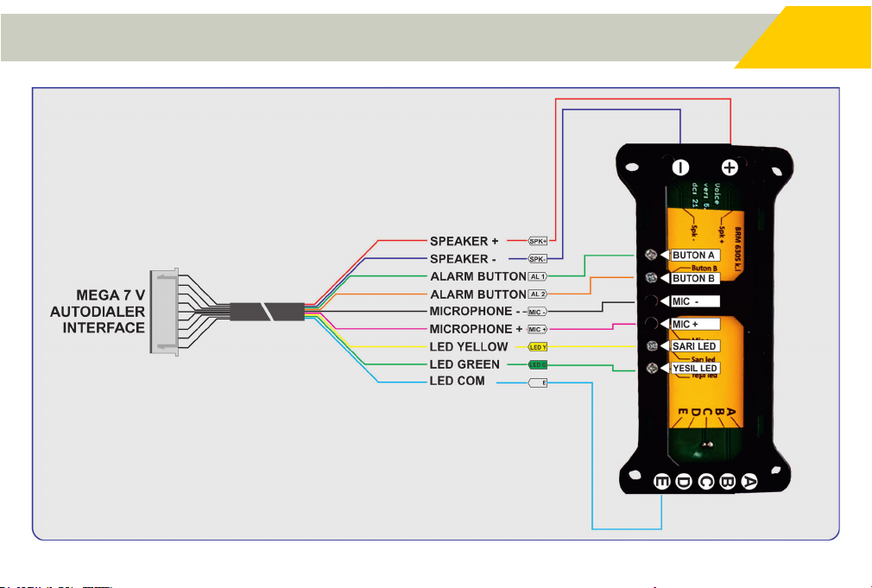Select the MICROPHONE - label
Viewport: 872px width, 588px height.
(475, 312)
